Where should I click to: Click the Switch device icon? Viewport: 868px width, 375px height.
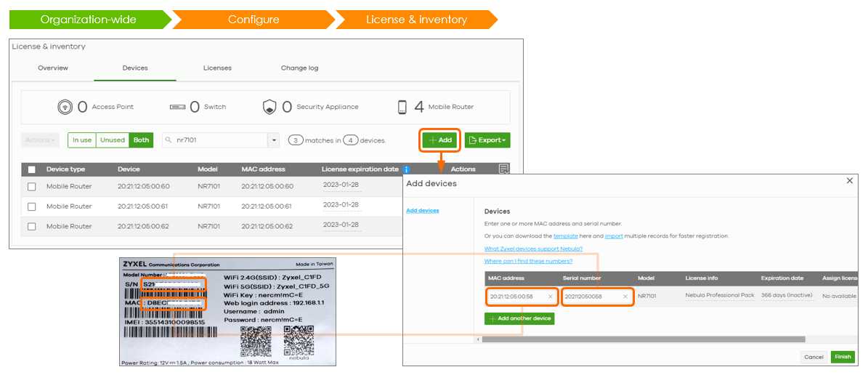point(178,107)
